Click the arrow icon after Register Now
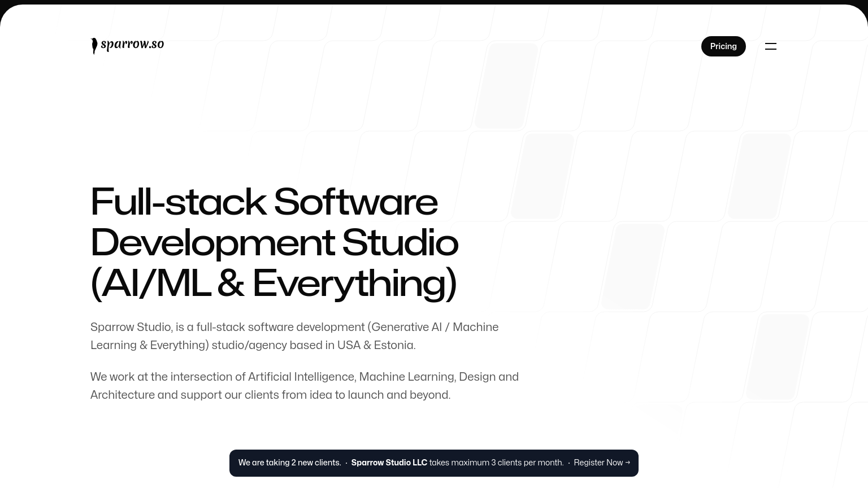Image resolution: width=868 pixels, height=488 pixels. point(627,463)
